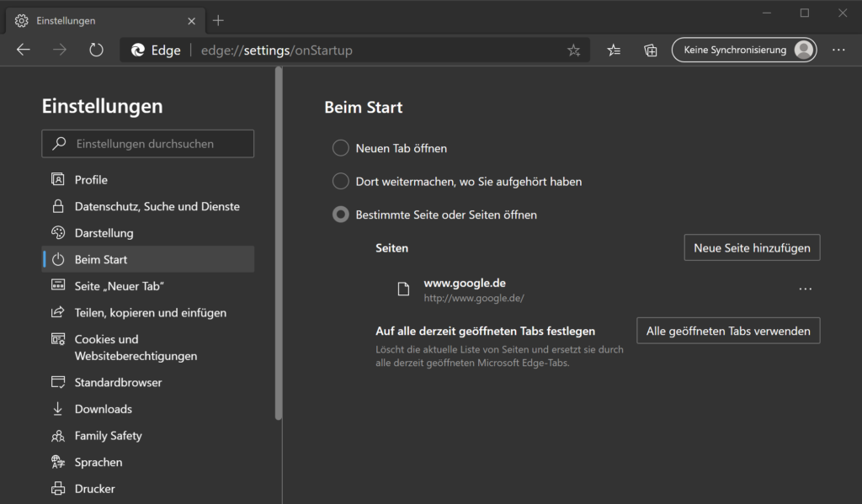The width and height of the screenshot is (862, 504).
Task: Open Teilen, kopieren und einfügen
Action: [148, 313]
